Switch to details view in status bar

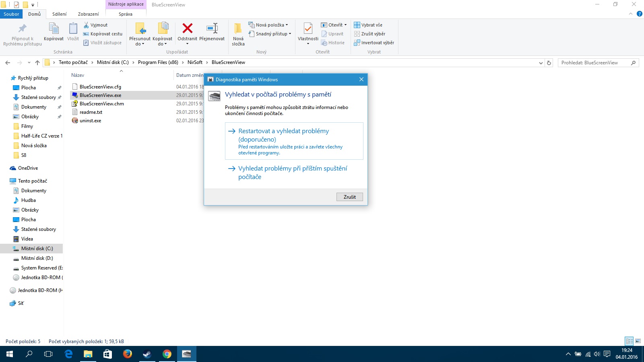tap(629, 341)
